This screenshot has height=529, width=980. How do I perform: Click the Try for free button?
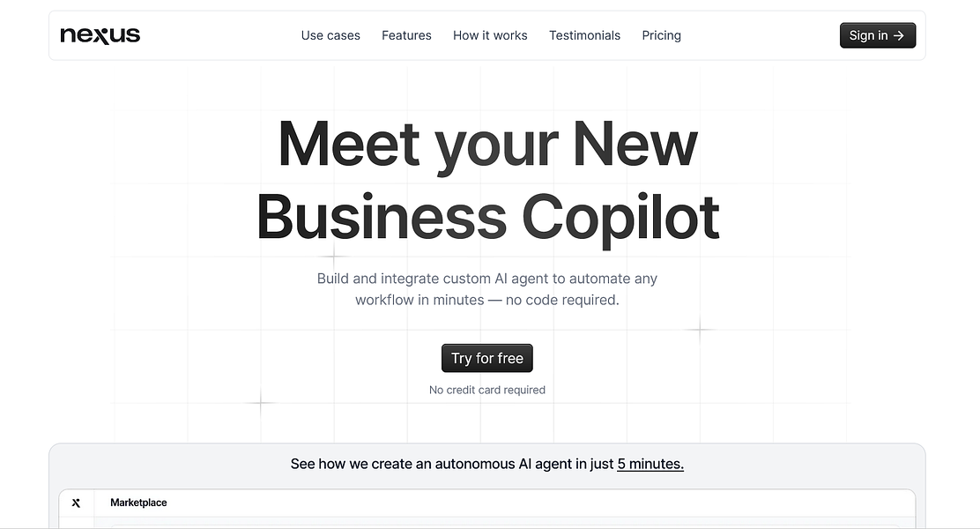point(486,358)
